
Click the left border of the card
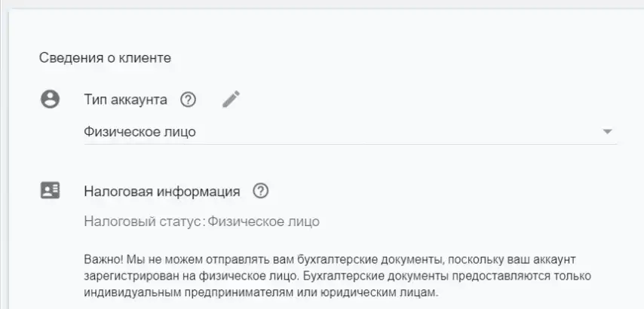[x=9, y=158]
